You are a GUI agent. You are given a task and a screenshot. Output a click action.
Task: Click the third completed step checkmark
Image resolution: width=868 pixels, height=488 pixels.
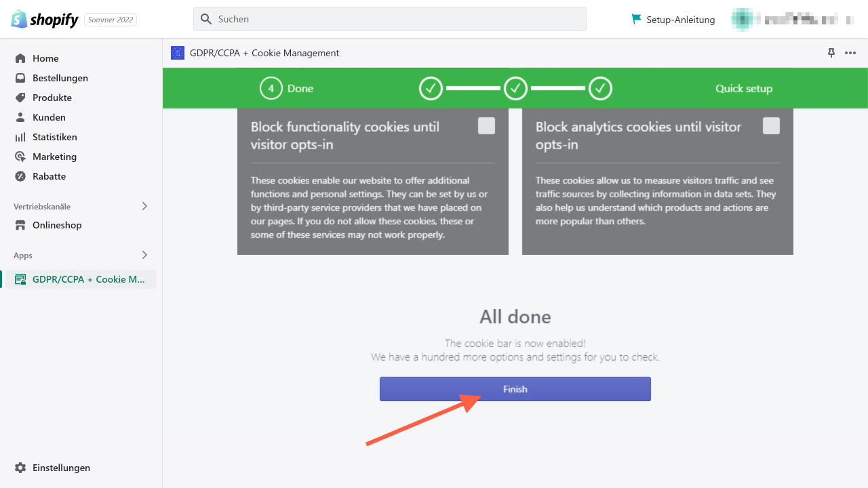tap(600, 88)
